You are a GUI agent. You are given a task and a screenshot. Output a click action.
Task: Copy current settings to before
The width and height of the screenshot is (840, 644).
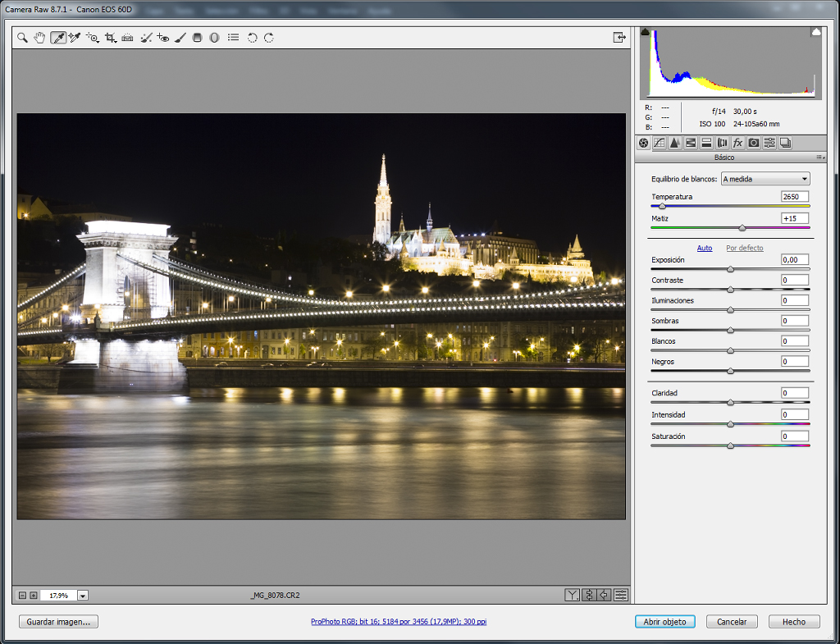[x=605, y=595]
